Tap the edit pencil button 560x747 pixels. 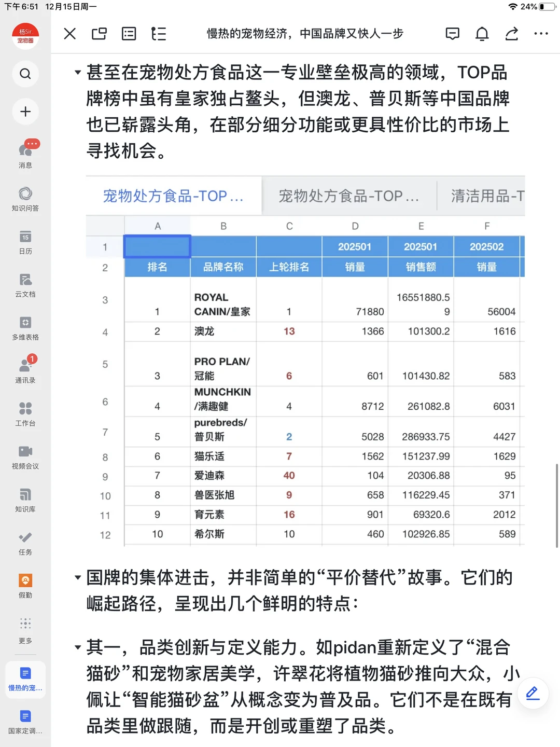(532, 694)
